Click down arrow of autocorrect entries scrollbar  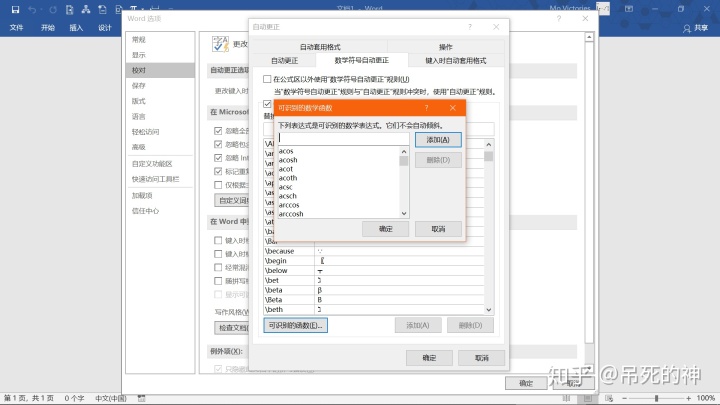489,310
